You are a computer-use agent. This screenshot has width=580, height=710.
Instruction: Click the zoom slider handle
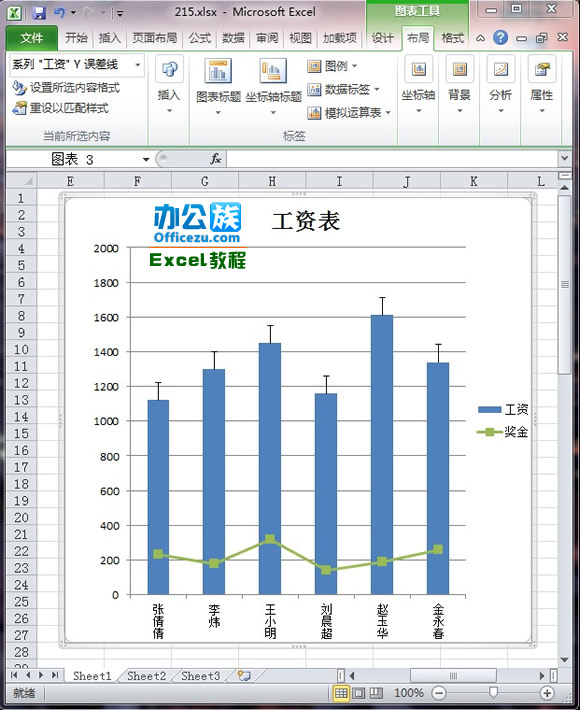click(x=493, y=692)
